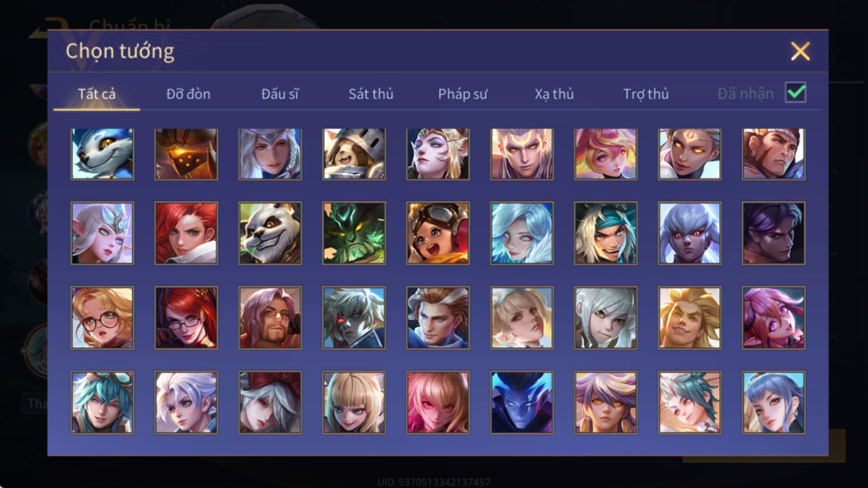Open the Đấu sĩ tab
This screenshot has height=488, width=868.
280,94
